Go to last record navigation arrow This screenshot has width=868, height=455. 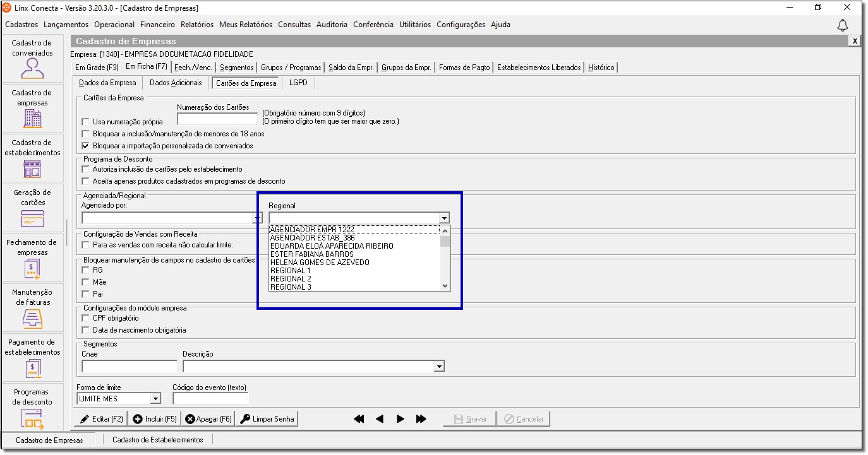pyautogui.click(x=421, y=418)
